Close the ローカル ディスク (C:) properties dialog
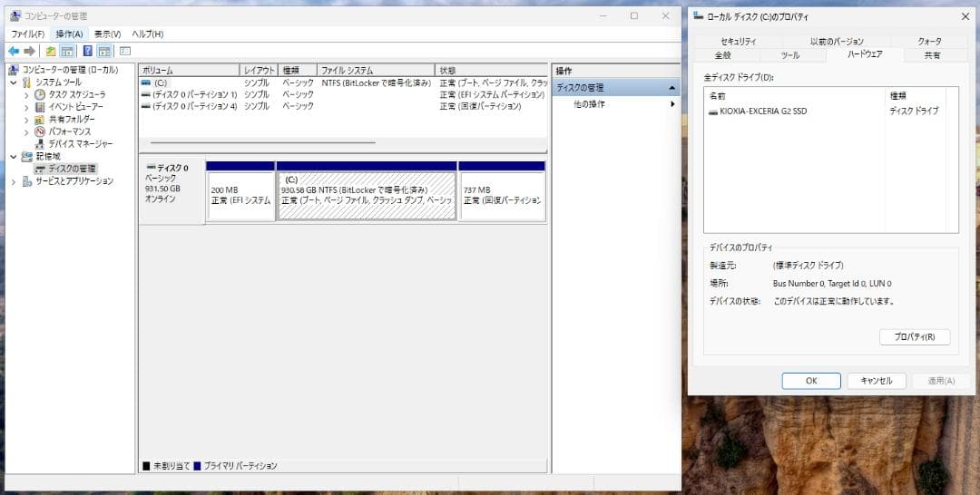 coord(965,17)
